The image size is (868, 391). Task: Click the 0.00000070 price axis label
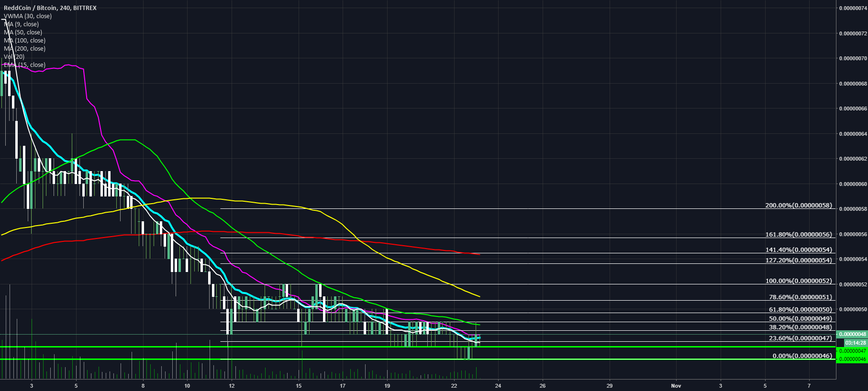click(x=853, y=58)
